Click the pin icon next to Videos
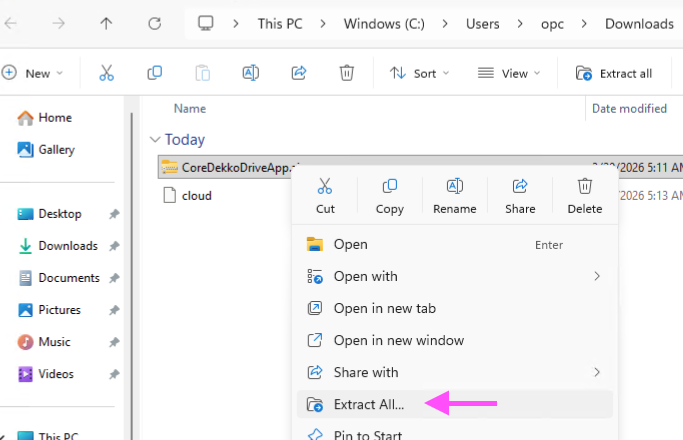 114,374
